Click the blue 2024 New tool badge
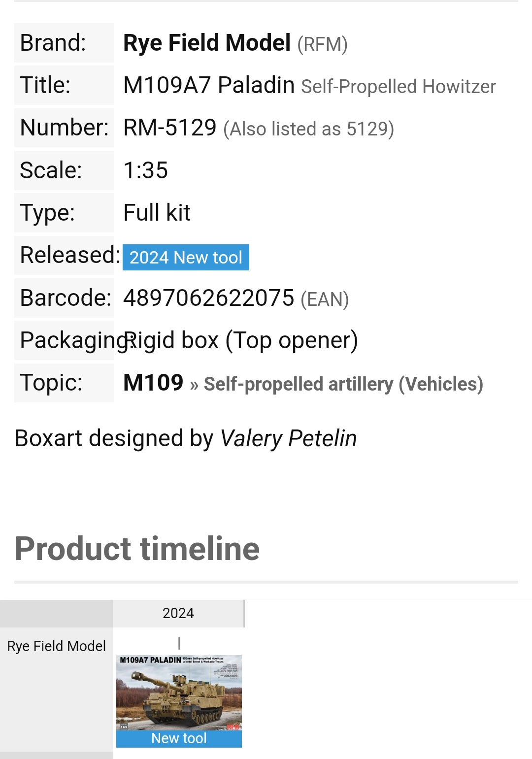 pyautogui.click(x=186, y=257)
